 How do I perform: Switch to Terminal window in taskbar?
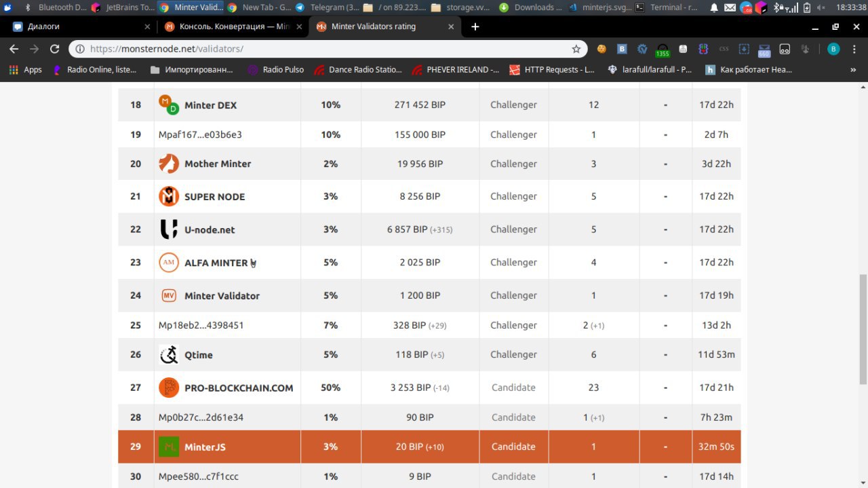pos(665,7)
